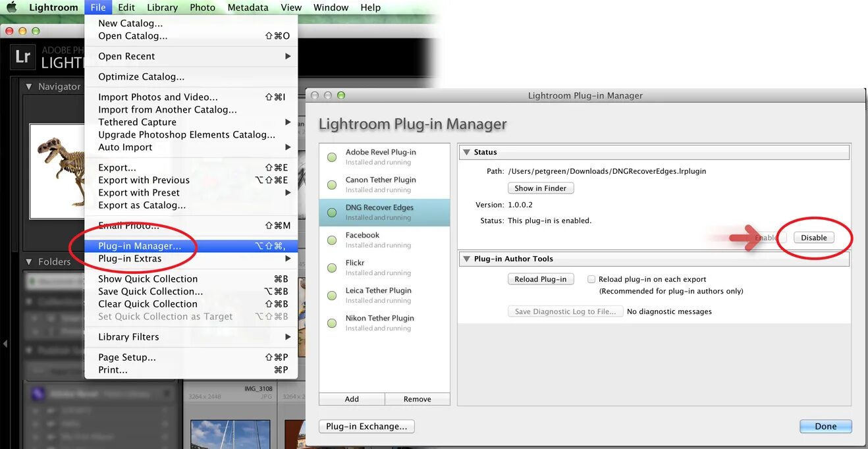Select Nikon Tether Plugin in list
The height and width of the screenshot is (449, 868).
(x=385, y=323)
